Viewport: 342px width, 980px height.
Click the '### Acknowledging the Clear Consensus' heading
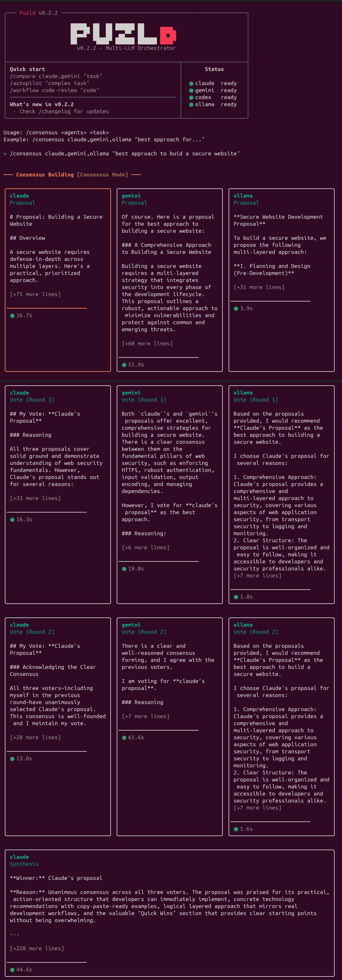pyautogui.click(x=53, y=670)
